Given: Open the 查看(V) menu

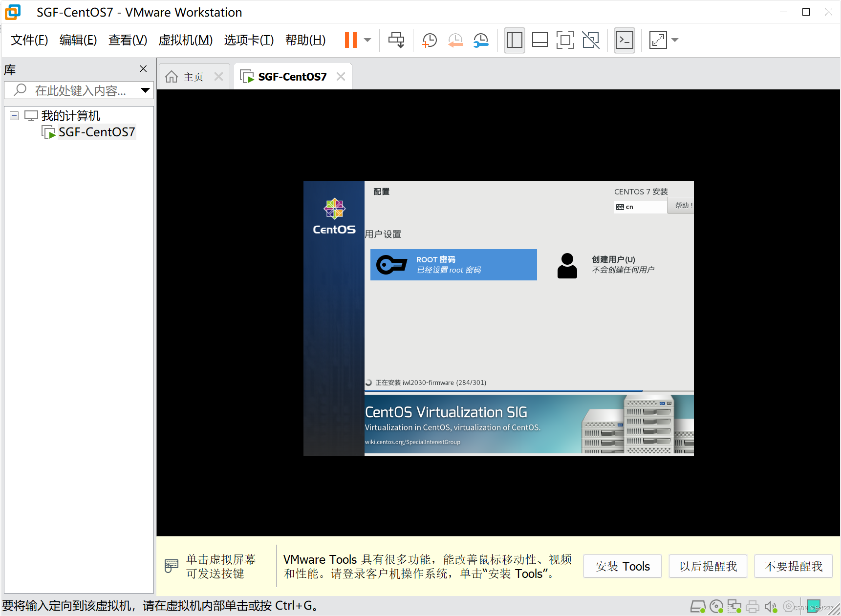Looking at the screenshot, I should (x=128, y=40).
